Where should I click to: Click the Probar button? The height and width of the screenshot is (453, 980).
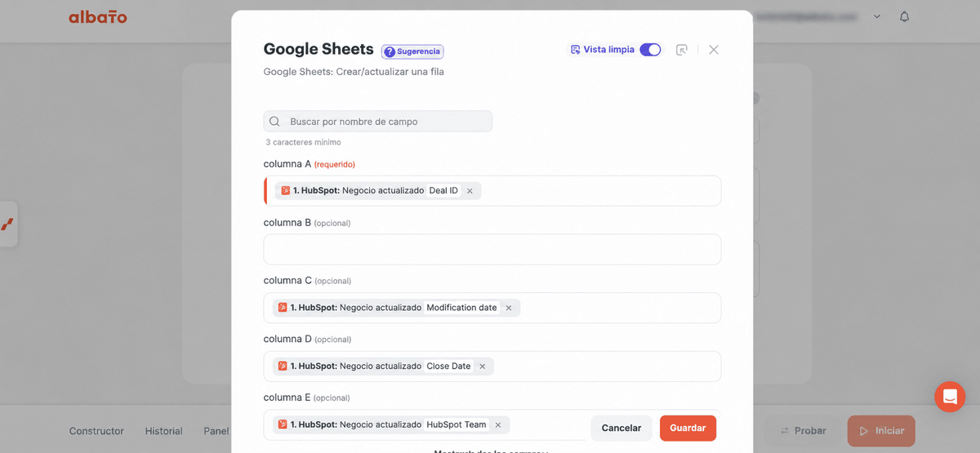pos(803,431)
